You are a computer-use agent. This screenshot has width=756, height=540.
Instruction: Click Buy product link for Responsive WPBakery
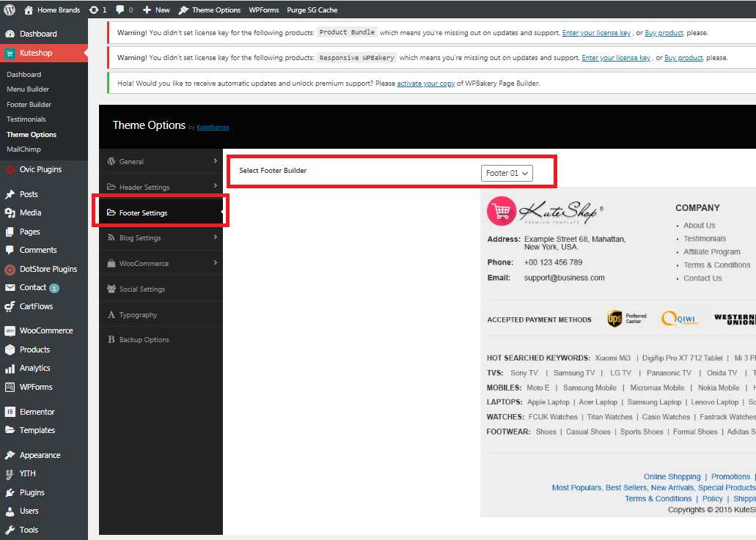pyautogui.click(x=683, y=58)
